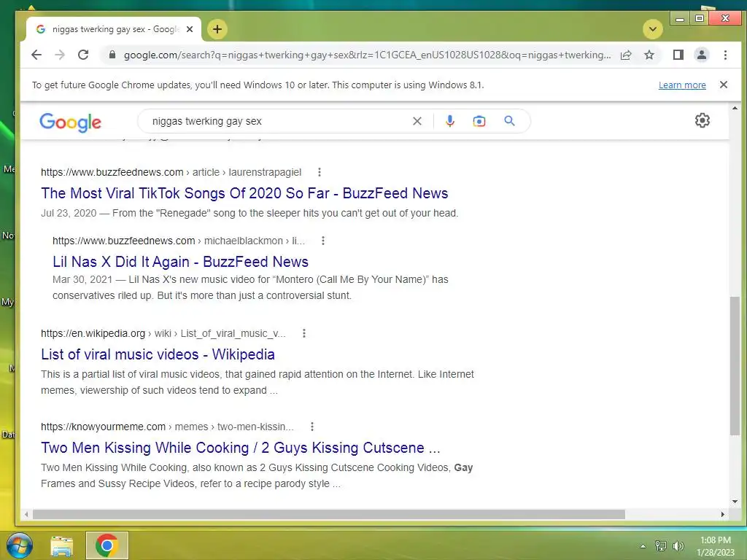Click the horizontal scrollbar thumb

pyautogui.click(x=329, y=514)
